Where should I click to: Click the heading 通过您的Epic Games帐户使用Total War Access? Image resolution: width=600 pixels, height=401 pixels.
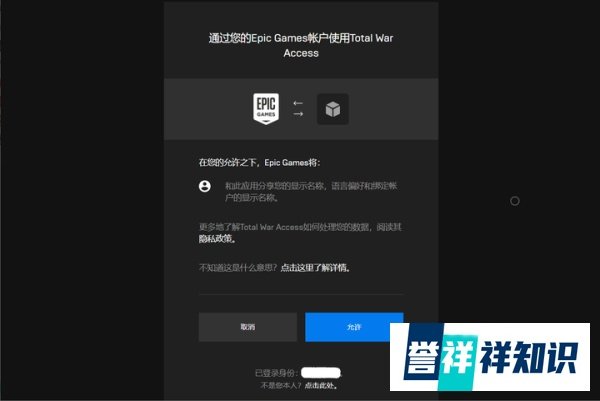pos(301,45)
